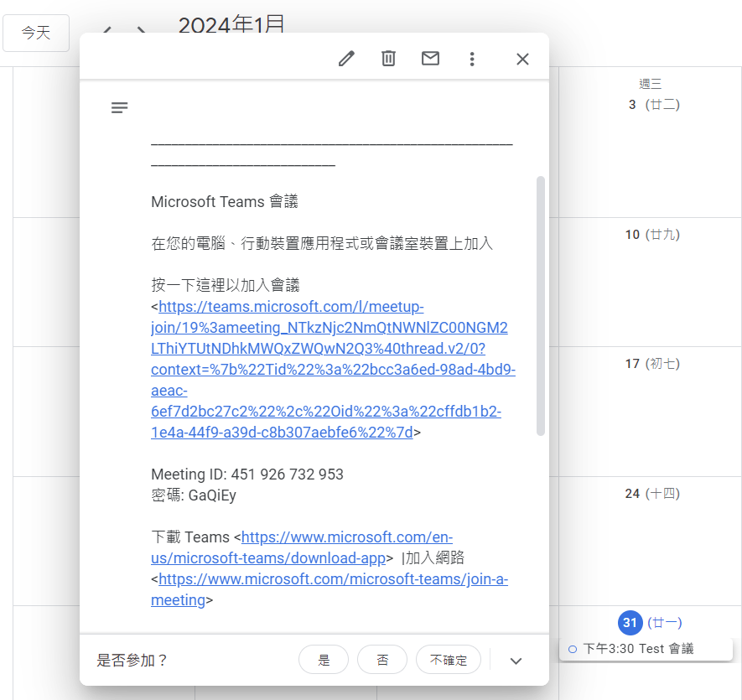Click the pencil edit event icon
This screenshot has height=700, width=742.
(x=346, y=59)
